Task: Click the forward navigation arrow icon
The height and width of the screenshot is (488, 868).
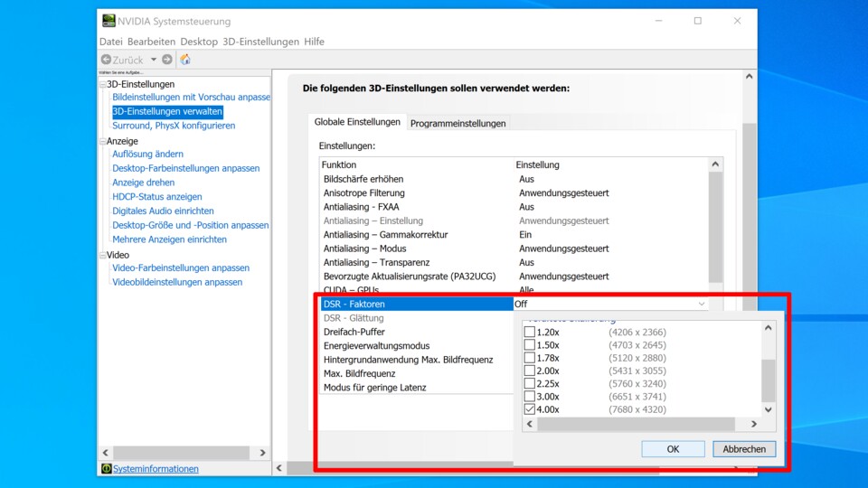Action: coord(167,60)
